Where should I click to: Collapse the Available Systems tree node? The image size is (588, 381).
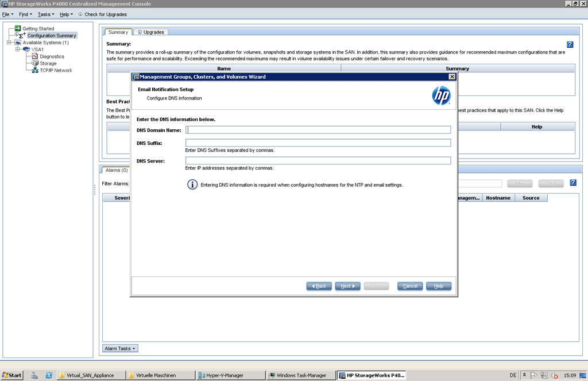point(9,43)
